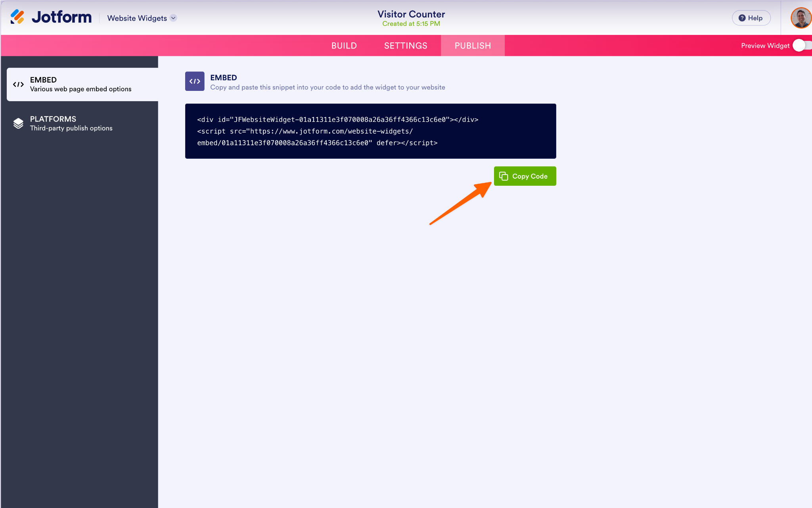Open the Website Widgets dropdown chevron
812x508 pixels.
coord(173,18)
